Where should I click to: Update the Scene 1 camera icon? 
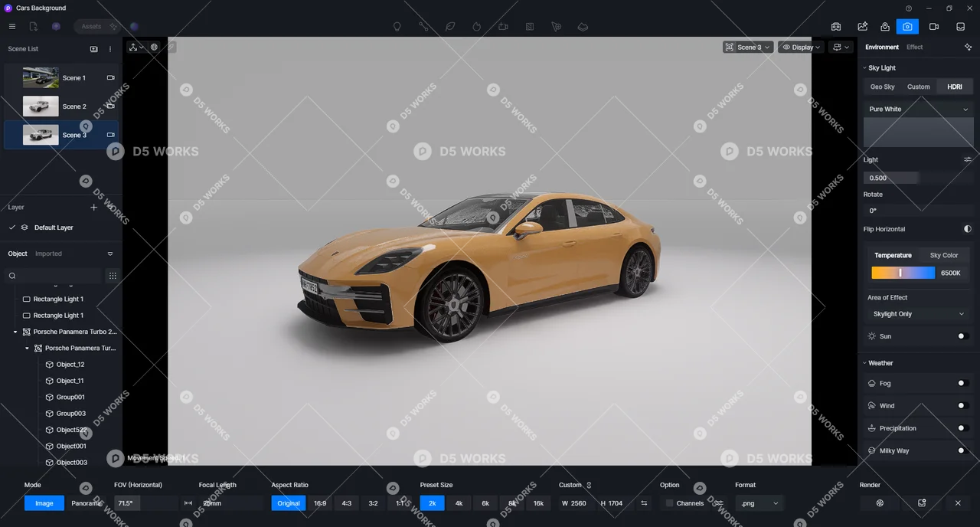(x=110, y=77)
